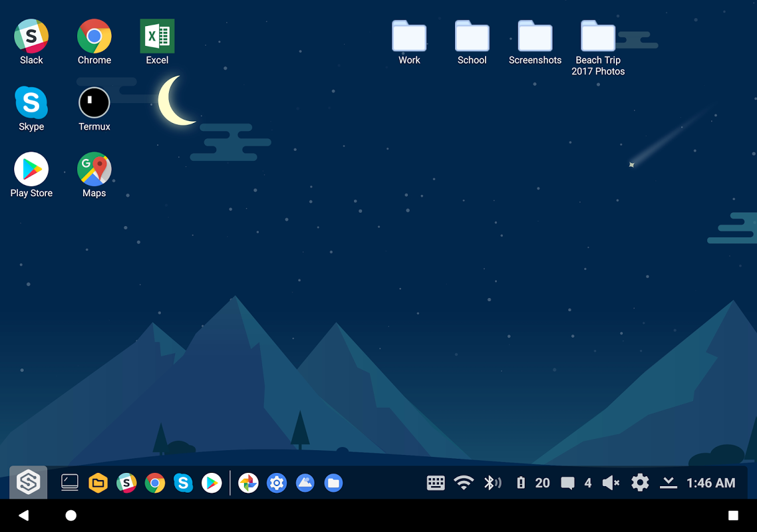Toggle Bluetooth from the status bar
Image resolution: width=757 pixels, height=532 pixels.
coord(493,483)
